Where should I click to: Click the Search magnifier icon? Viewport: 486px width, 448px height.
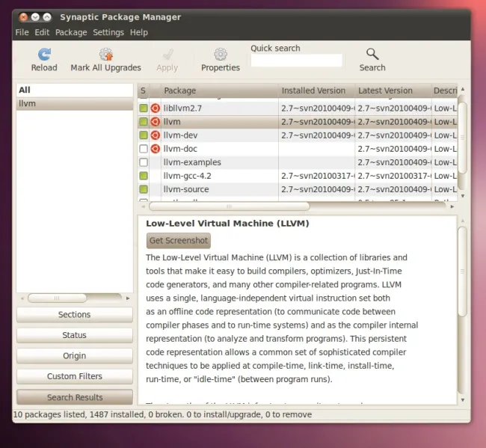pyautogui.click(x=372, y=55)
